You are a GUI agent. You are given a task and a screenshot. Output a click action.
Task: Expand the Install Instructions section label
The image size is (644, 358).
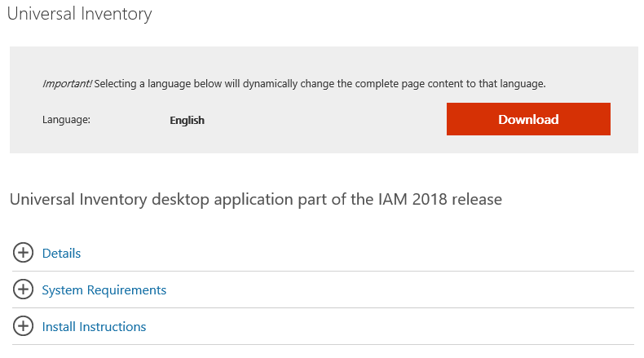[94, 326]
